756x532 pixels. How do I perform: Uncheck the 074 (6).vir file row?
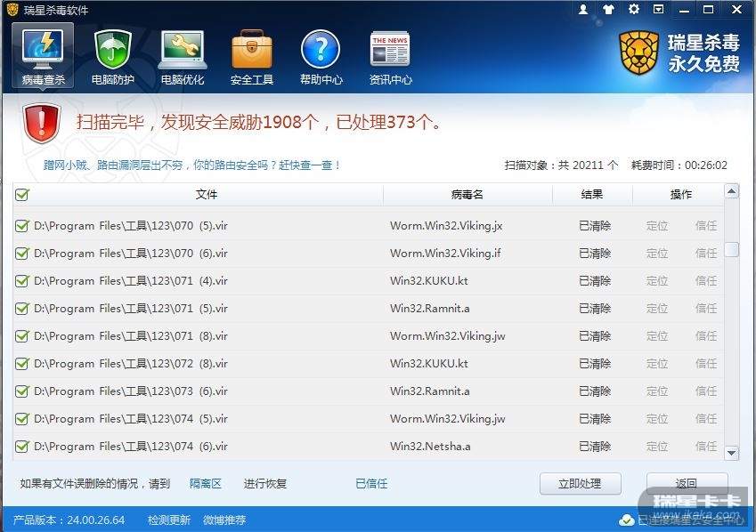pyautogui.click(x=22, y=447)
